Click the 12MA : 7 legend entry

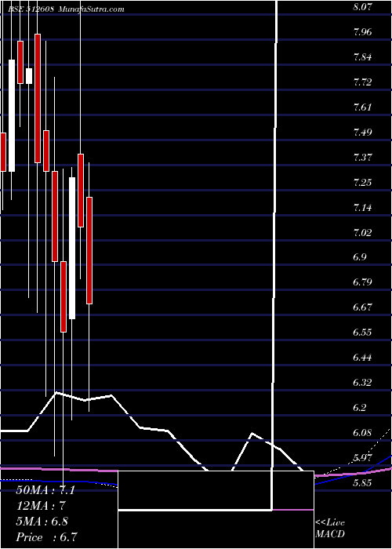click(x=42, y=506)
